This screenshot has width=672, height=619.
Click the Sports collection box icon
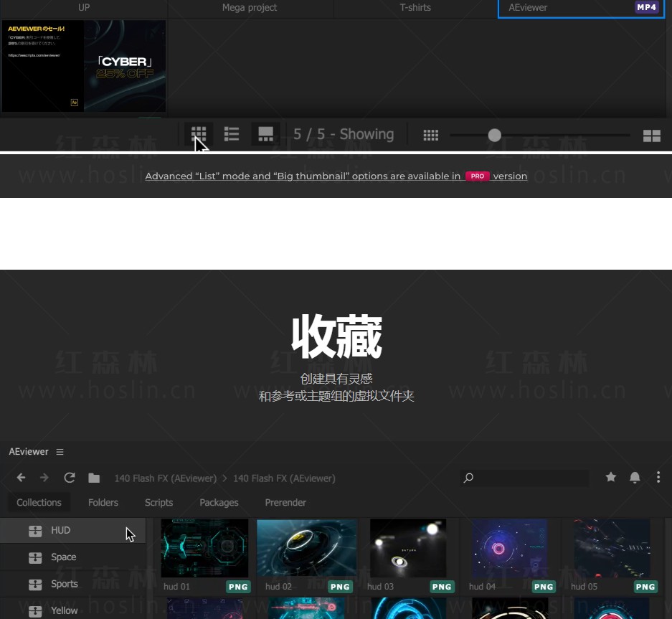pos(35,585)
